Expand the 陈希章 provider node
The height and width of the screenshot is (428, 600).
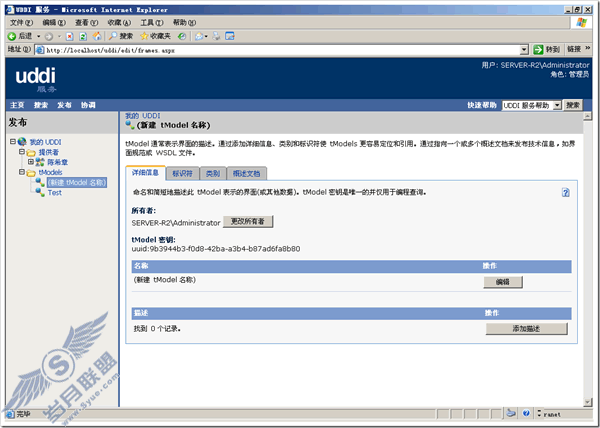click(31, 162)
